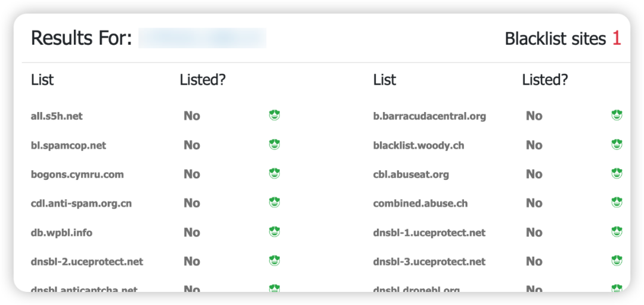Select the dnsbl-1.uceprotect.net list entry
Image resolution: width=644 pixels, height=305 pixels.
click(429, 233)
